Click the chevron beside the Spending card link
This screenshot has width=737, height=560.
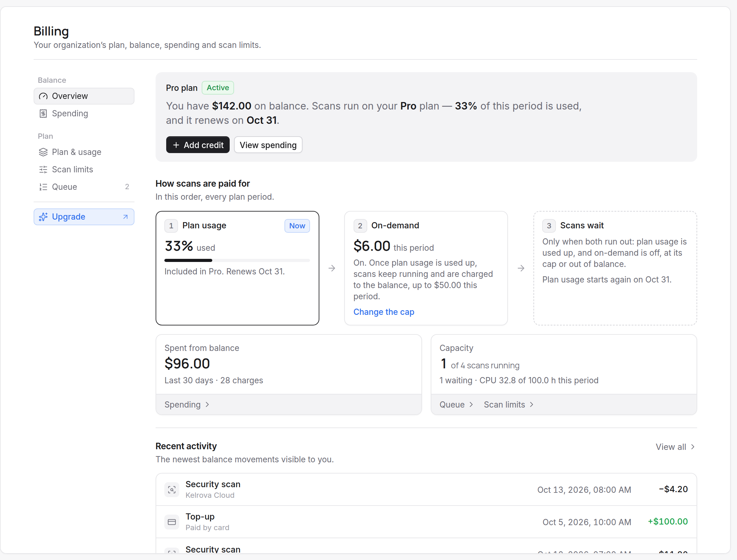click(207, 404)
